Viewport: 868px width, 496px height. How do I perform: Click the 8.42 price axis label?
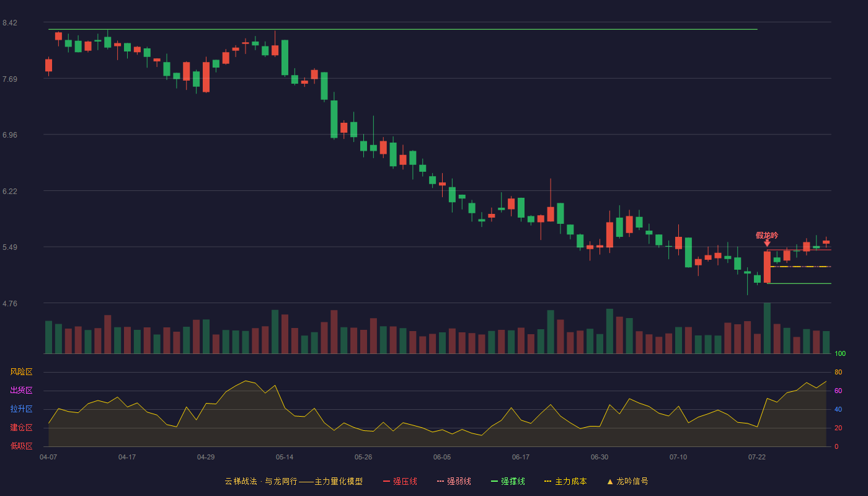point(9,23)
